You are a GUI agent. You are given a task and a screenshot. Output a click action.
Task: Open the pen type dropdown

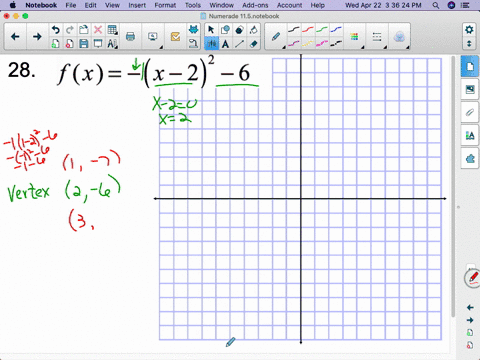click(x=276, y=37)
